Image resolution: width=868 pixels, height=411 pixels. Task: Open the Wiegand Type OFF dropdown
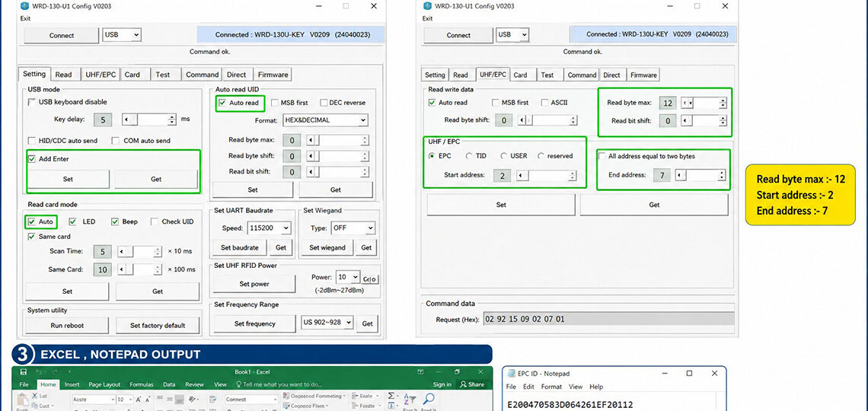[353, 228]
